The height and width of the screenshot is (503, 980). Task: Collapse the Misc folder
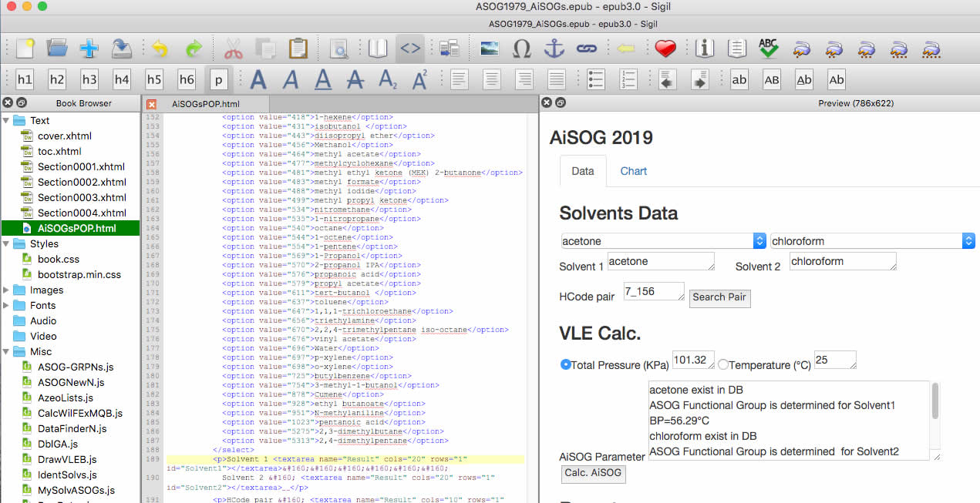[7, 351]
